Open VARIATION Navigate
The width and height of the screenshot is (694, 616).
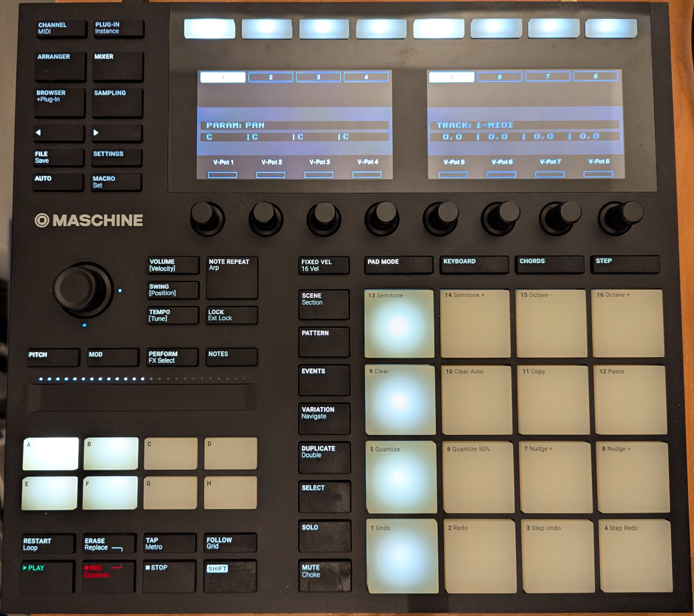[x=324, y=419]
